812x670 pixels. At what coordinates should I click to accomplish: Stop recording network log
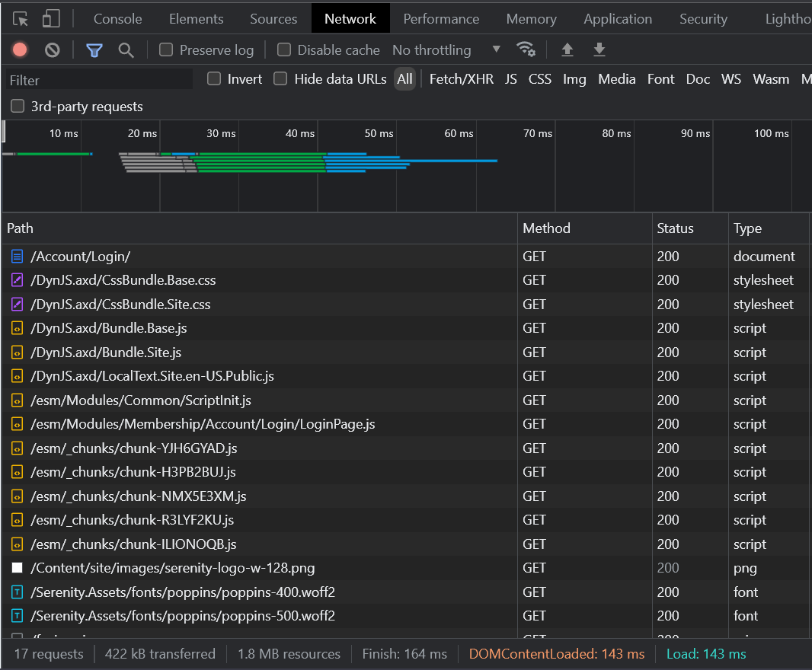pyautogui.click(x=20, y=50)
